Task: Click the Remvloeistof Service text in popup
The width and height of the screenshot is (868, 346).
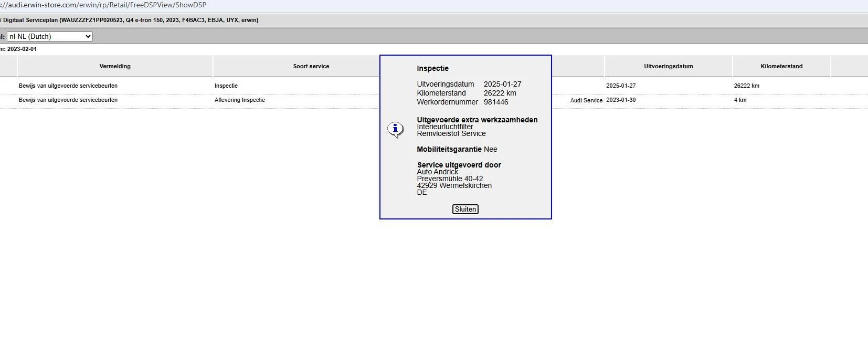Action: (451, 133)
